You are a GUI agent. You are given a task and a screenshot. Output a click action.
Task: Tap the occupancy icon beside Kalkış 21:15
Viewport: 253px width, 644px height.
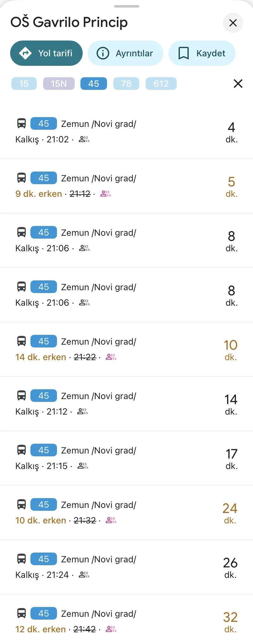pyautogui.click(x=83, y=466)
